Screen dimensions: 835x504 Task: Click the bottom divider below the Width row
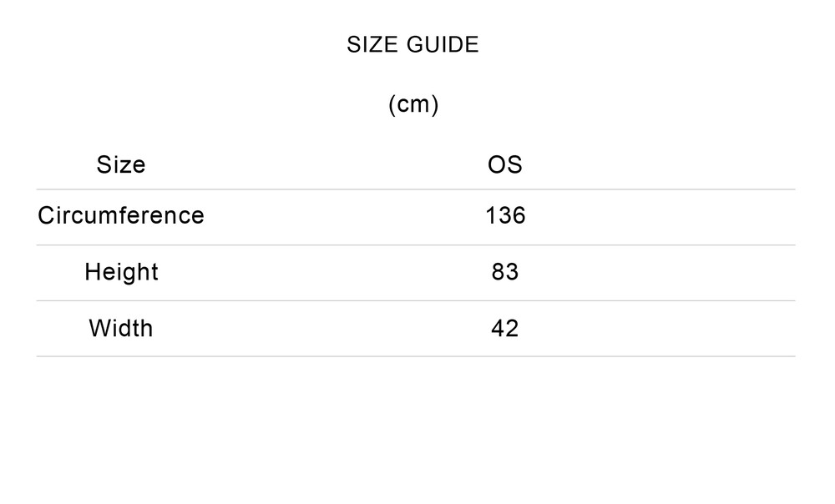416,356
